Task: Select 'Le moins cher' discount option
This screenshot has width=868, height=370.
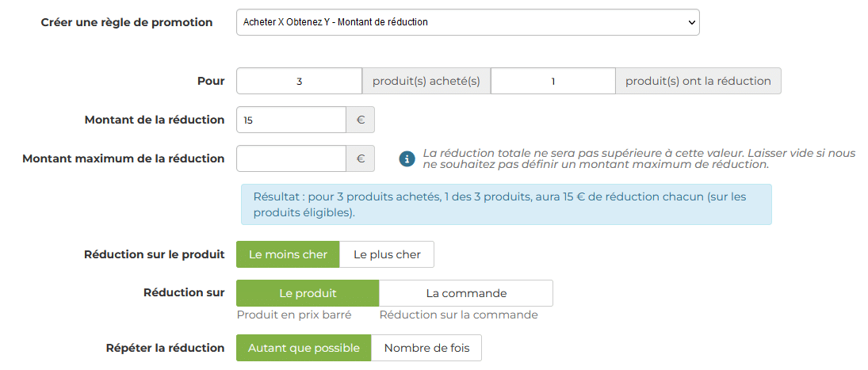Action: click(288, 254)
